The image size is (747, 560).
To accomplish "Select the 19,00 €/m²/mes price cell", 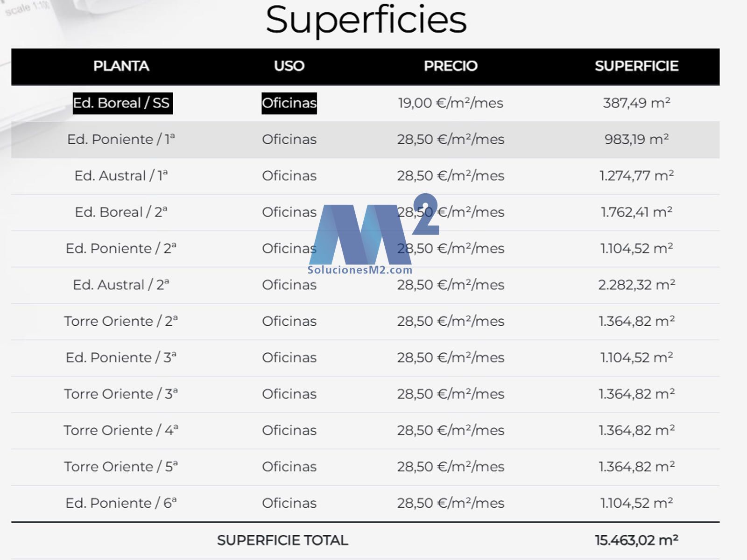I will [x=451, y=103].
